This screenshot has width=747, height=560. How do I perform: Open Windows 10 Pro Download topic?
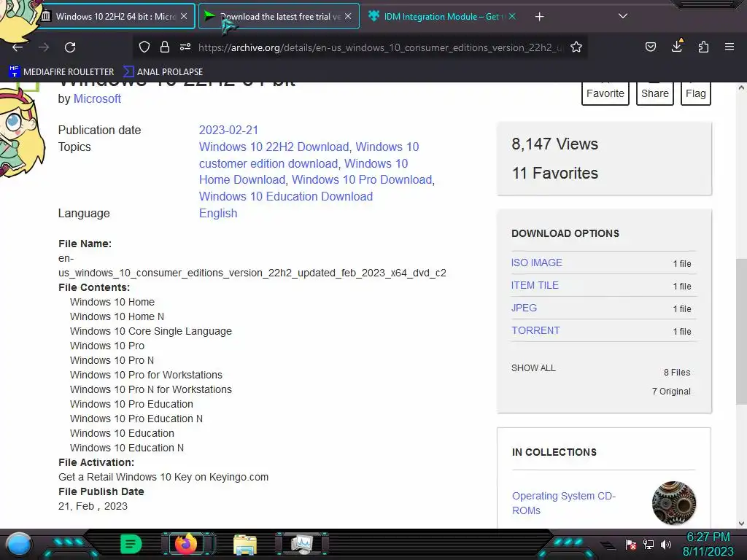pos(362,179)
